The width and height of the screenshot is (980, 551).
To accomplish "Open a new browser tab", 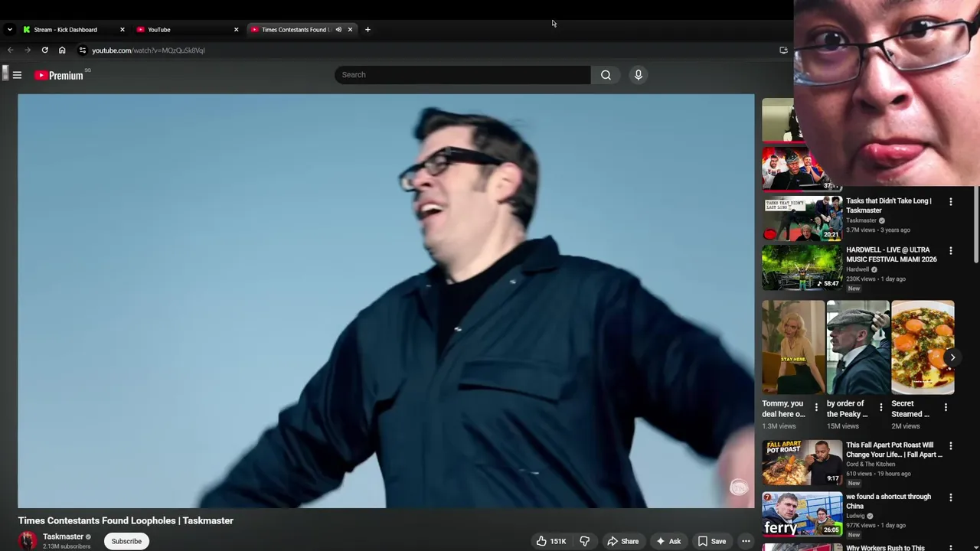I will point(367,30).
